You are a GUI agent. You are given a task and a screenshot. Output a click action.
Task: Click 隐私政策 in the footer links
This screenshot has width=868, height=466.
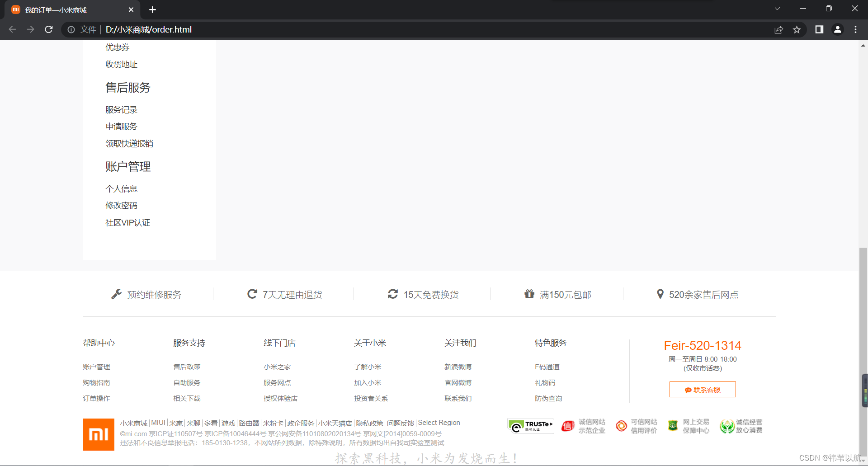click(x=369, y=423)
